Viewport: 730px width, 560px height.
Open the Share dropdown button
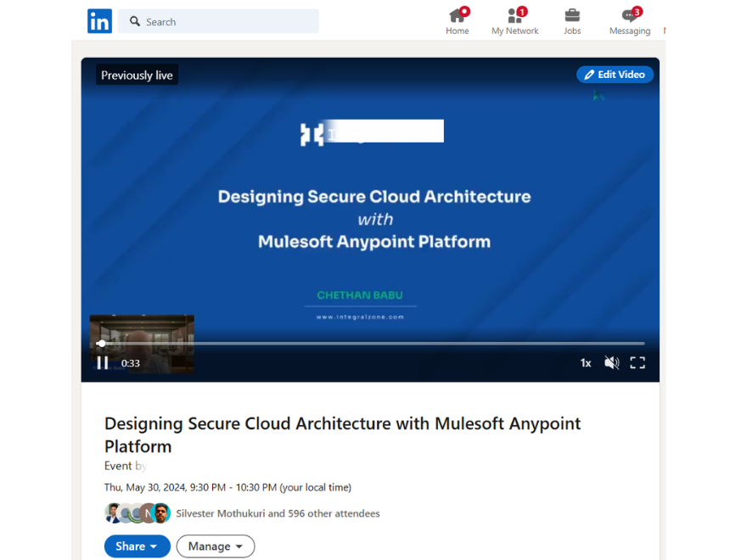pyautogui.click(x=138, y=546)
